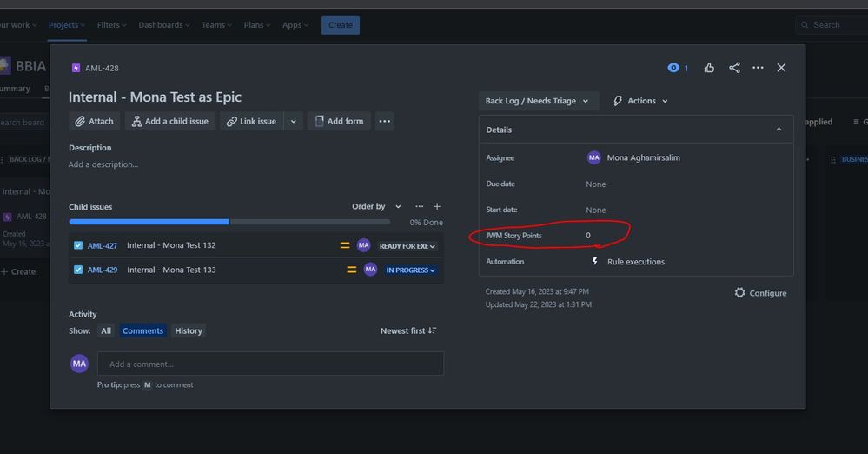Image resolution: width=868 pixels, height=454 pixels.
Task: Click the Configure gear button
Action: [760, 293]
